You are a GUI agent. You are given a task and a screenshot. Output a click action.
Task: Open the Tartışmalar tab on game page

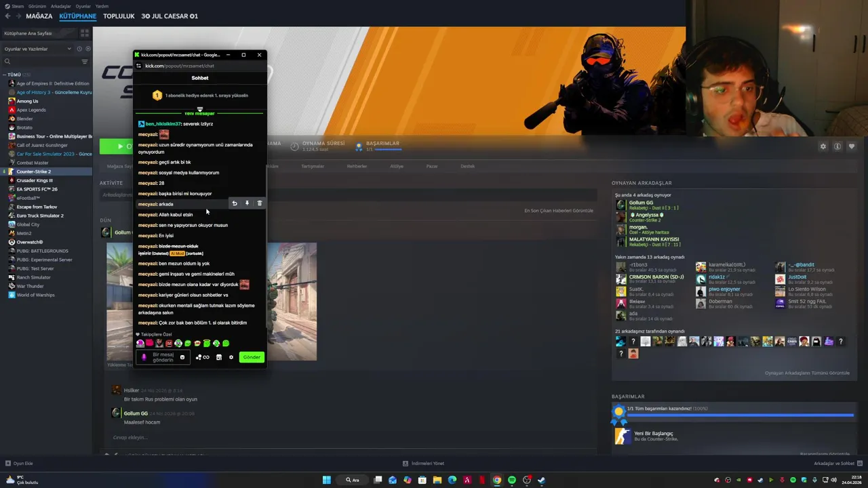tap(313, 166)
